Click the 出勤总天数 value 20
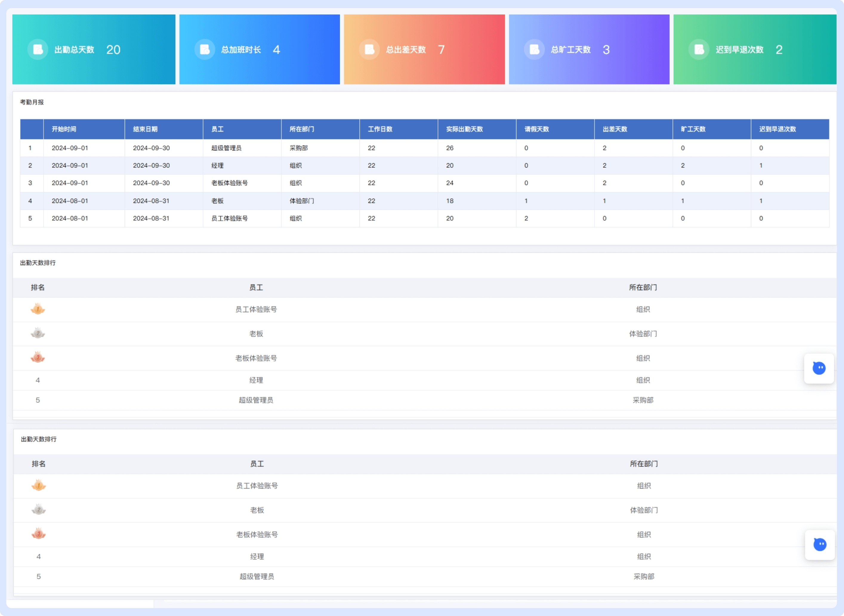Viewport: 844px width, 616px height. pos(113,50)
